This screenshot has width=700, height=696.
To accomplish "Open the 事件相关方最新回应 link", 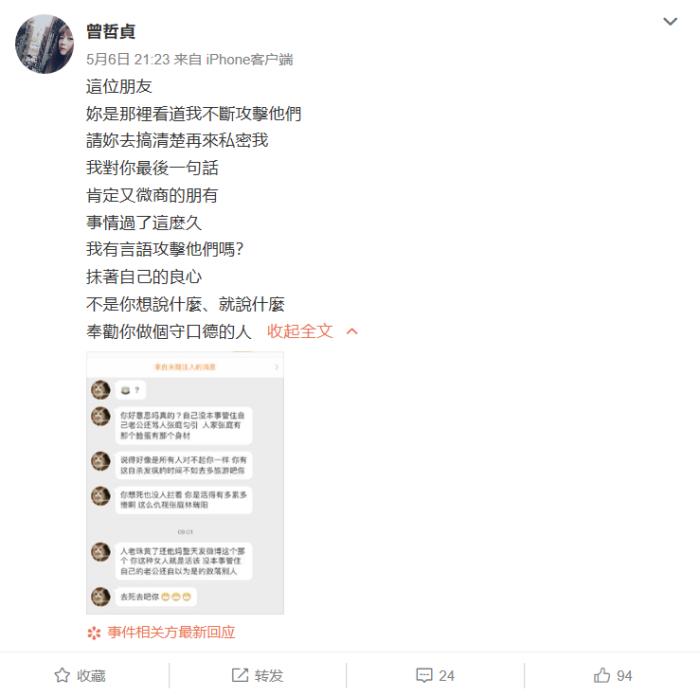I will [171, 632].
